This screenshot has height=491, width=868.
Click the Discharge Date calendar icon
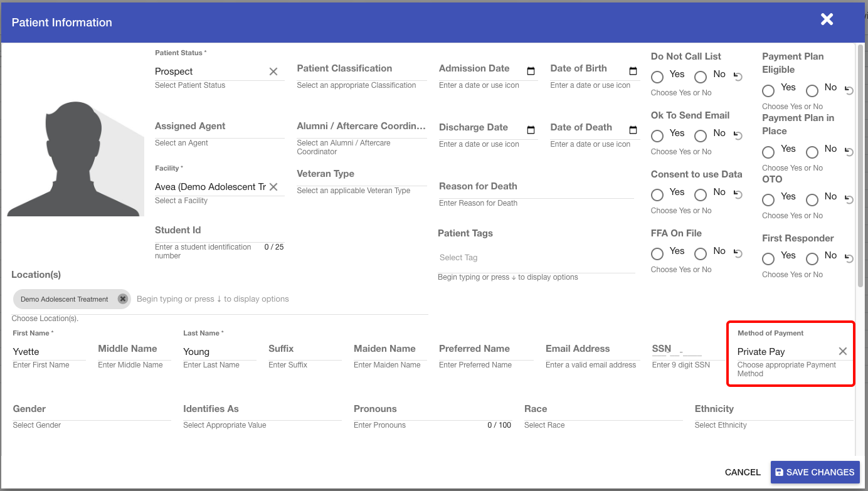[x=531, y=130]
